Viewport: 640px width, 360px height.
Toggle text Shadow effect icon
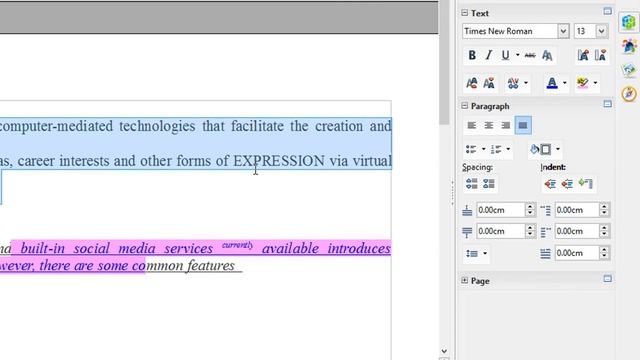(x=547, y=55)
